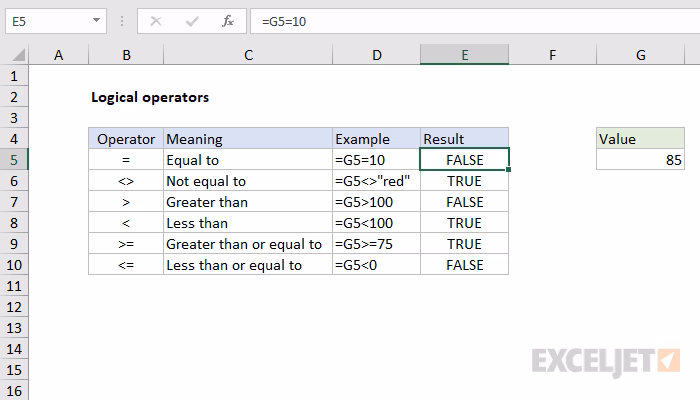Click the "Greater than or equal to" cell
The height and width of the screenshot is (400, 700).
pos(248,244)
